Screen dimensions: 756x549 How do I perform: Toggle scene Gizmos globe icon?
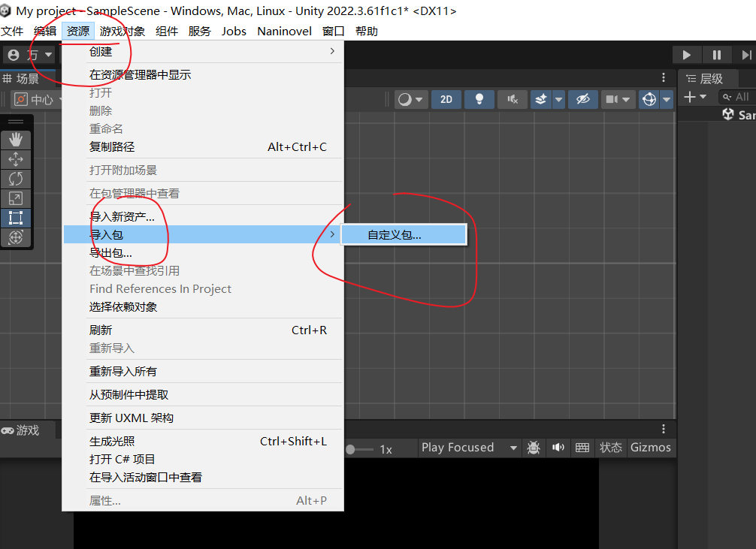click(x=649, y=99)
